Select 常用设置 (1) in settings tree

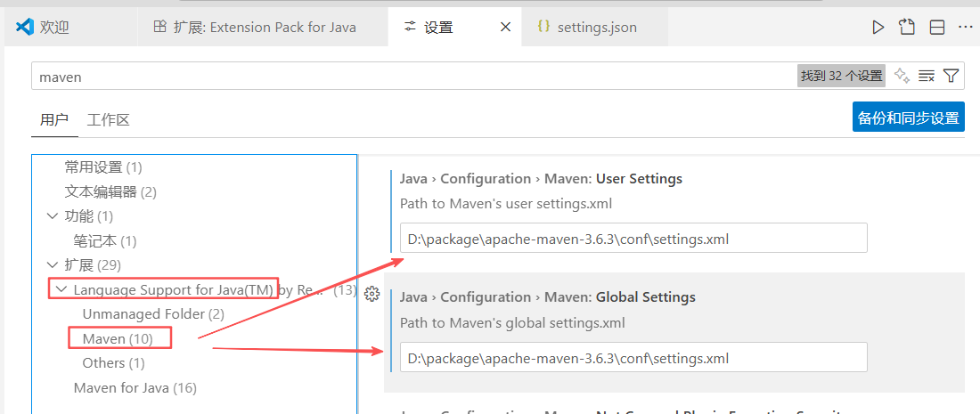103,167
